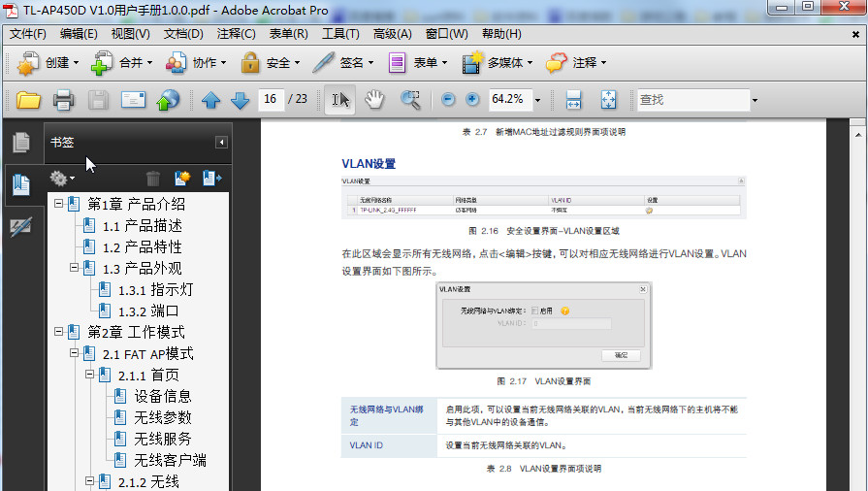Print the document using the printer icon
This screenshot has width=868, height=491.
pyautogui.click(x=63, y=100)
